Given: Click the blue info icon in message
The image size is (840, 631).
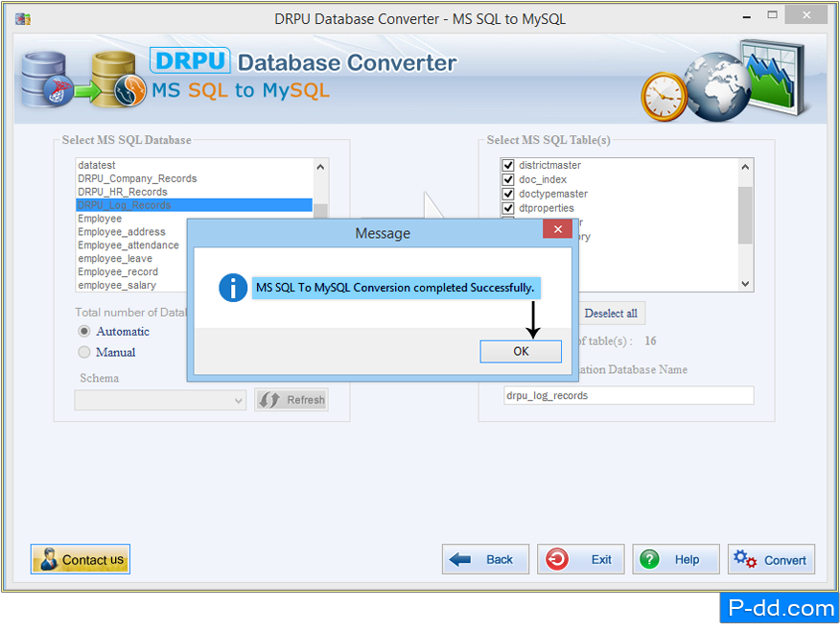Looking at the screenshot, I should click(233, 288).
